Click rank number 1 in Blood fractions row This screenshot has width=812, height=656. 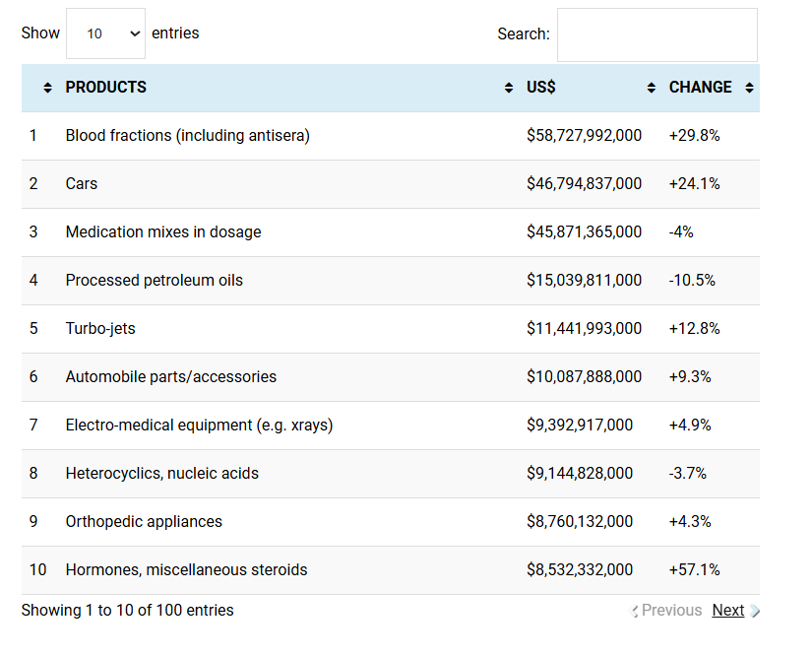pos(33,135)
